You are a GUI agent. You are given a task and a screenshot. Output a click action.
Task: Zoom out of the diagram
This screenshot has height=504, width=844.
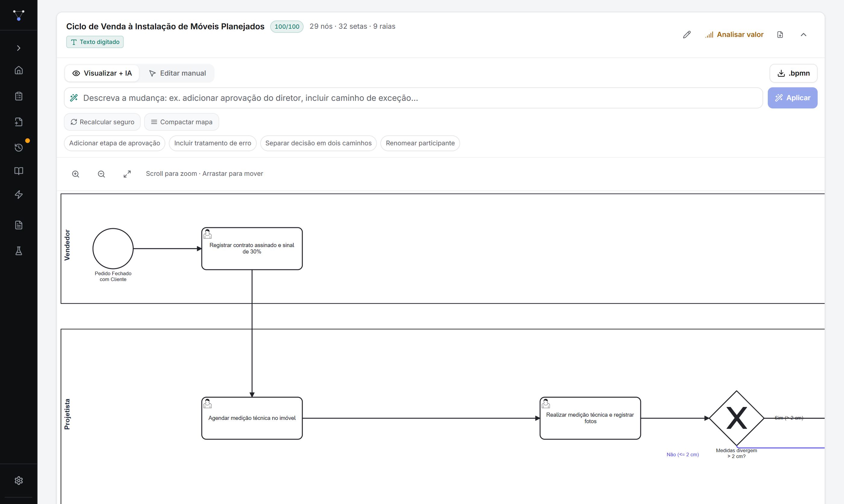point(101,174)
